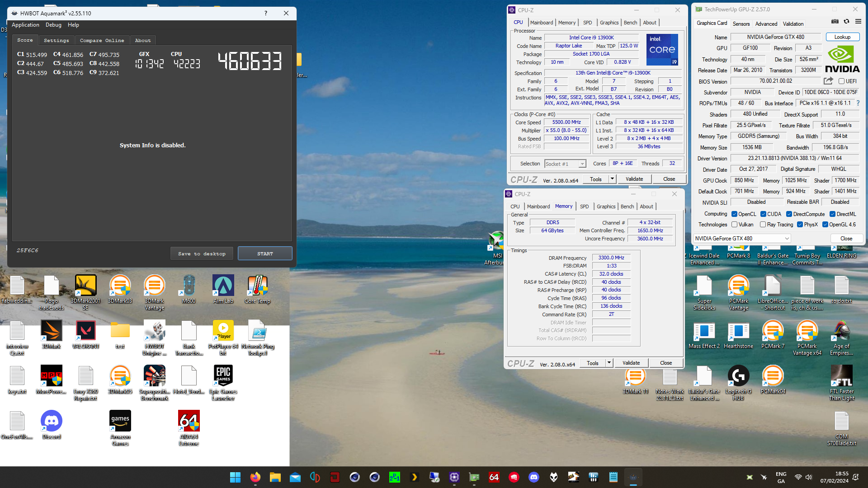Expand the Socket #1 selection dropdown in CPU-Z
The image size is (868, 488).
click(x=582, y=164)
